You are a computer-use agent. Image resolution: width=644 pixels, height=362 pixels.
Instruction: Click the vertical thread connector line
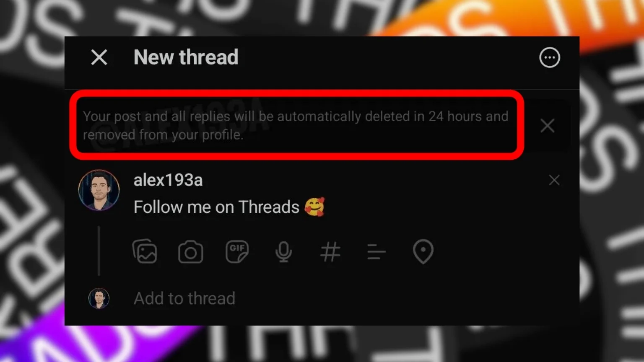click(x=99, y=251)
